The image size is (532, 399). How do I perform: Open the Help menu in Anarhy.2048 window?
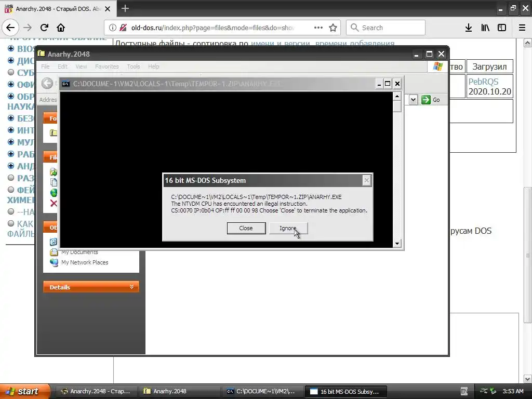153,66
